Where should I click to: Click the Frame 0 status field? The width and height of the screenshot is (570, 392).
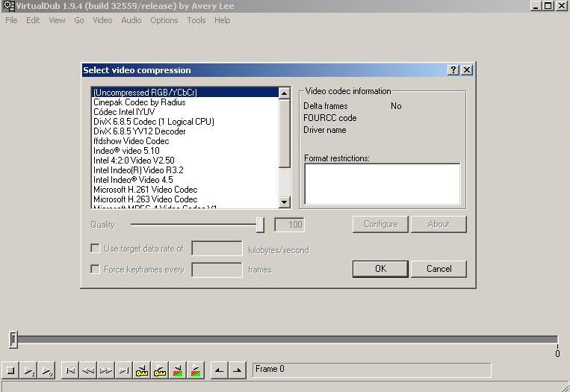(371, 370)
